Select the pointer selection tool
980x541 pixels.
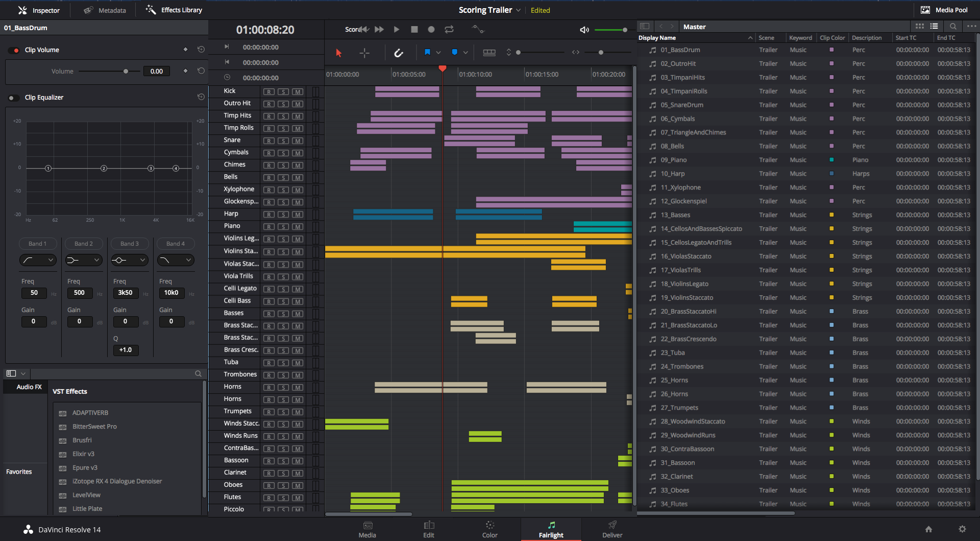tap(338, 53)
